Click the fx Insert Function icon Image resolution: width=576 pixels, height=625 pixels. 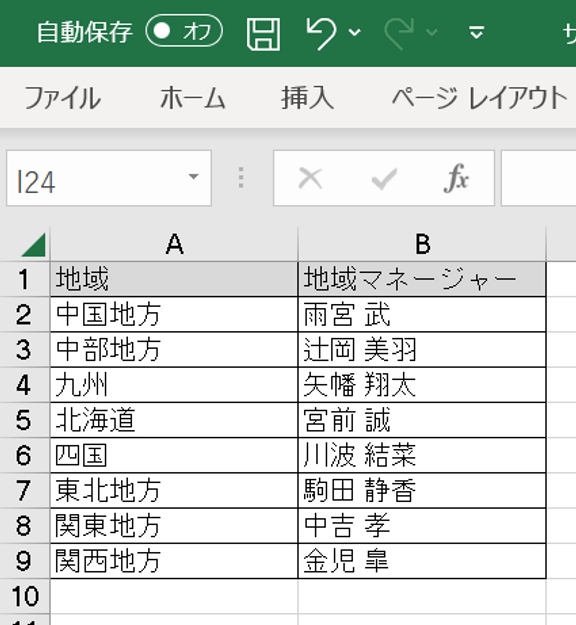[456, 178]
